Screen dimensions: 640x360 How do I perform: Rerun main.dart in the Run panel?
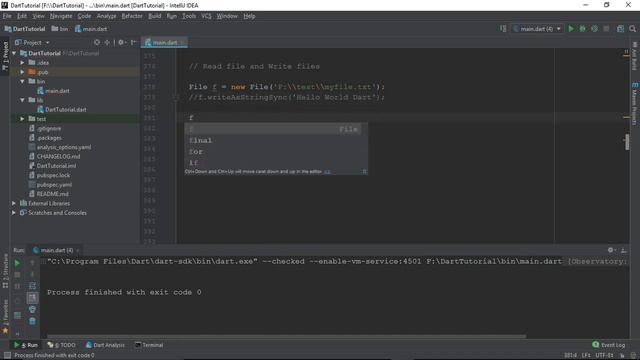18,264
